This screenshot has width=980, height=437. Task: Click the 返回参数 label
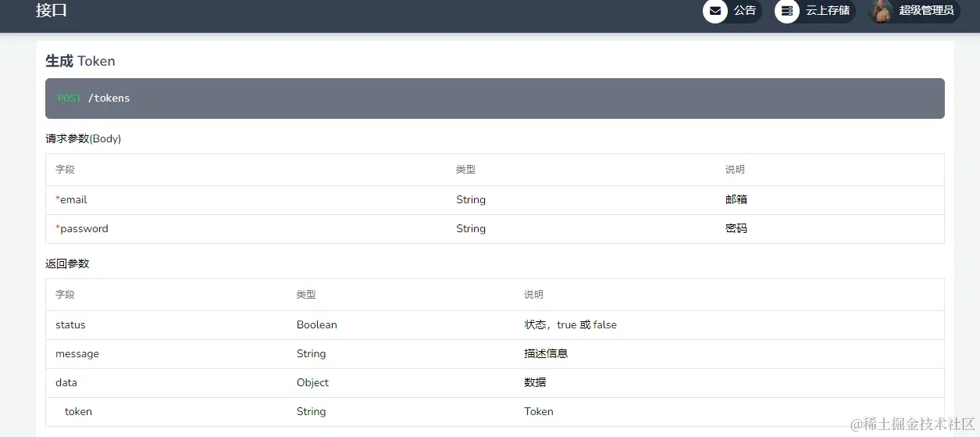67,264
